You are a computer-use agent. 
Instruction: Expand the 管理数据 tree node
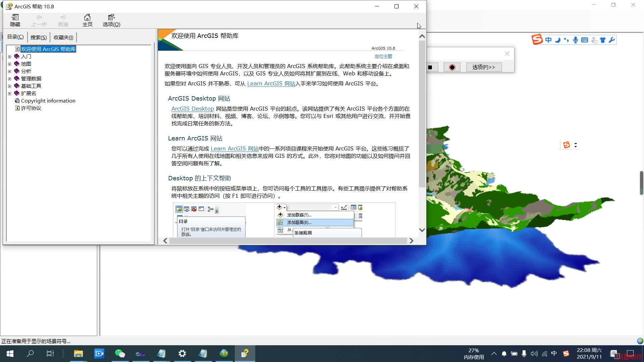click(9, 78)
